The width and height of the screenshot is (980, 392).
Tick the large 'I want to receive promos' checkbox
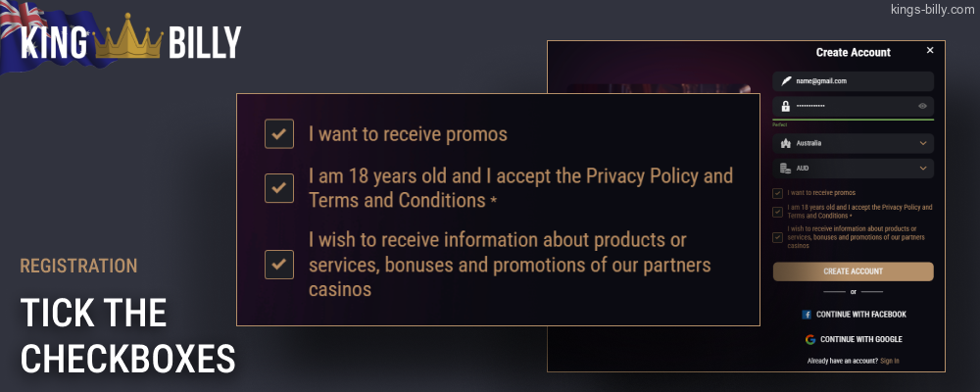pos(279,133)
